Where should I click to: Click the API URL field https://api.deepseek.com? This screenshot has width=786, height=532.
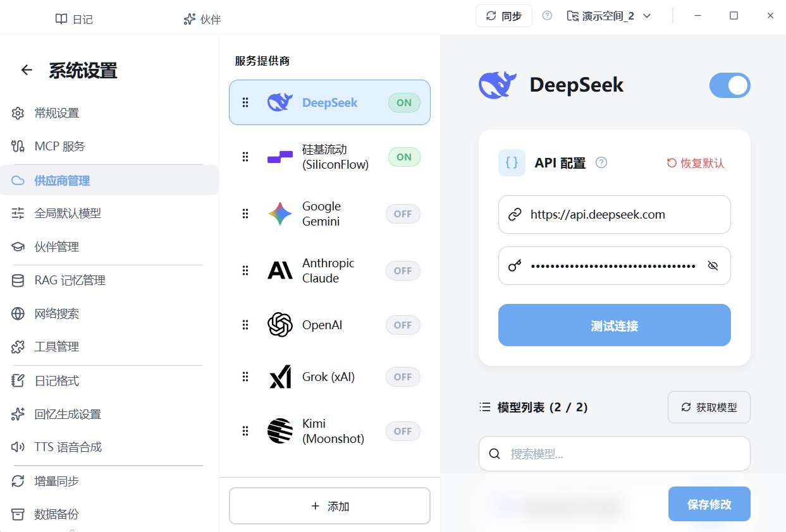615,215
